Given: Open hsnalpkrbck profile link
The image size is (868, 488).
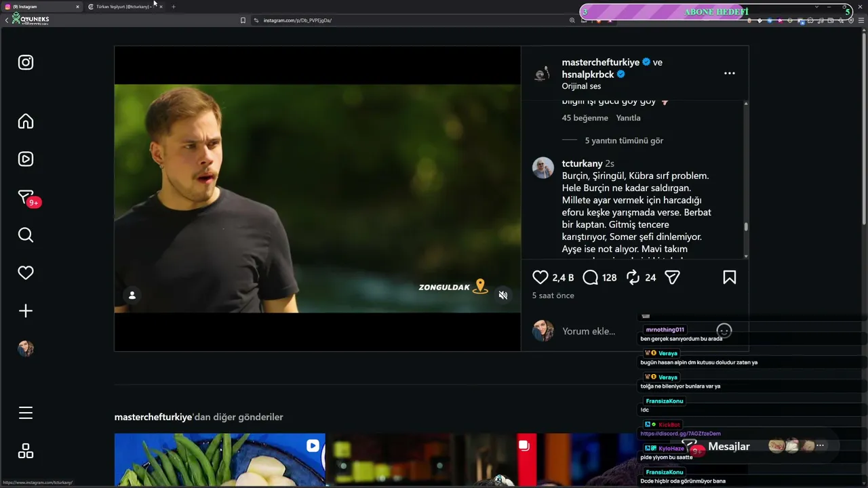Looking at the screenshot, I should (588, 75).
